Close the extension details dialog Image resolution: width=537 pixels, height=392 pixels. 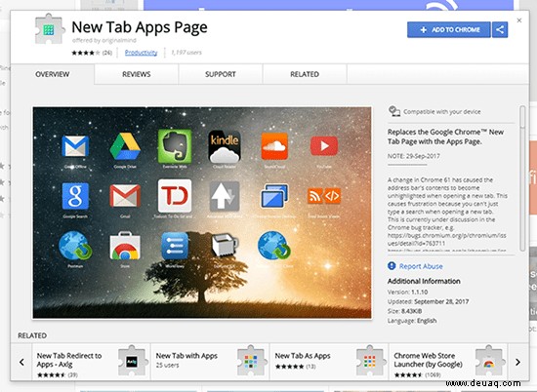[519, 20]
